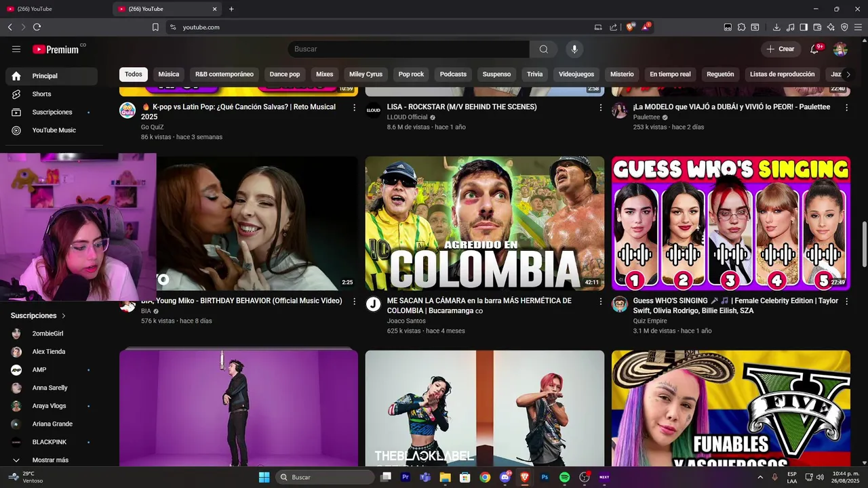Click the browser address bar youtube.com

[x=380, y=27]
